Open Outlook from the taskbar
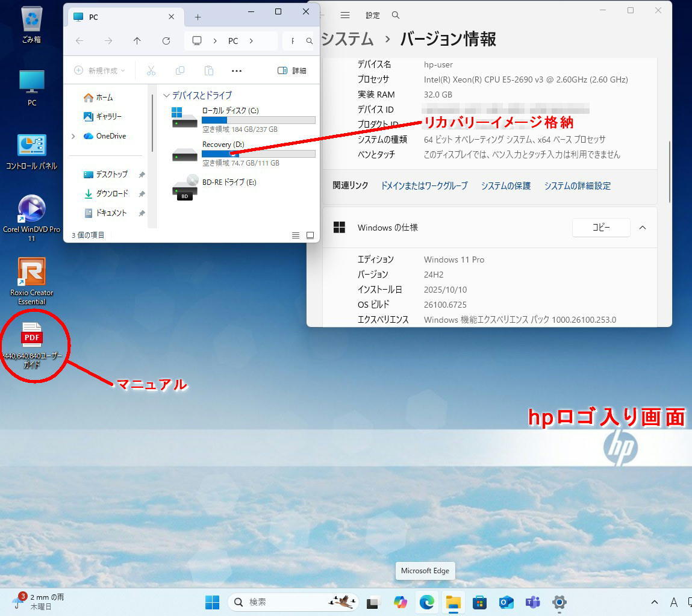Viewport: 692px width, 616px height. (x=506, y=602)
